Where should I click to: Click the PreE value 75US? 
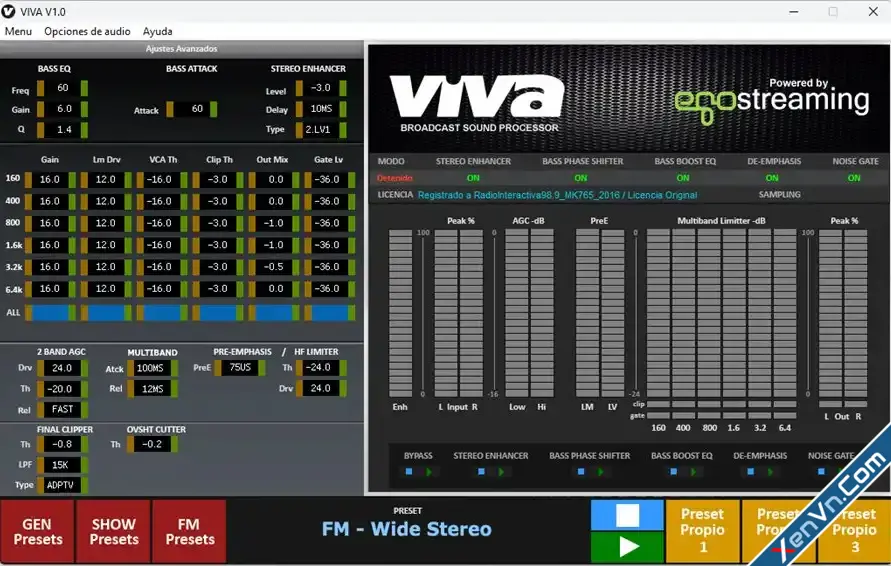(240, 368)
